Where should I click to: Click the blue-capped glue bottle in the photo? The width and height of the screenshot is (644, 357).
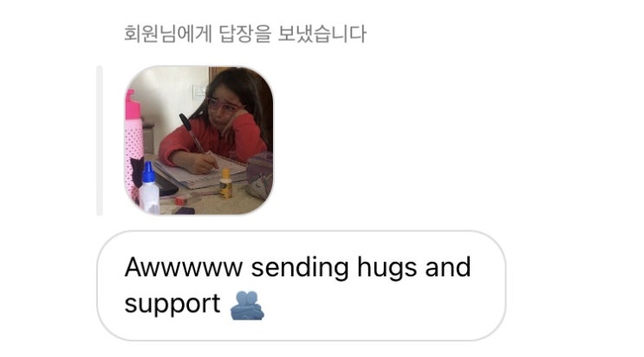148,188
